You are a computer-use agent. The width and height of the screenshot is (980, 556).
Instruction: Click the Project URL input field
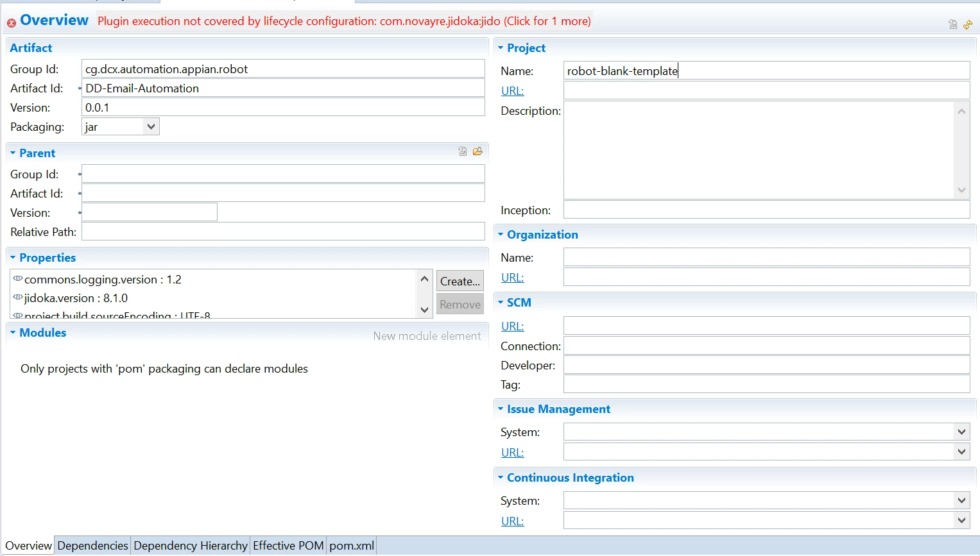click(766, 90)
